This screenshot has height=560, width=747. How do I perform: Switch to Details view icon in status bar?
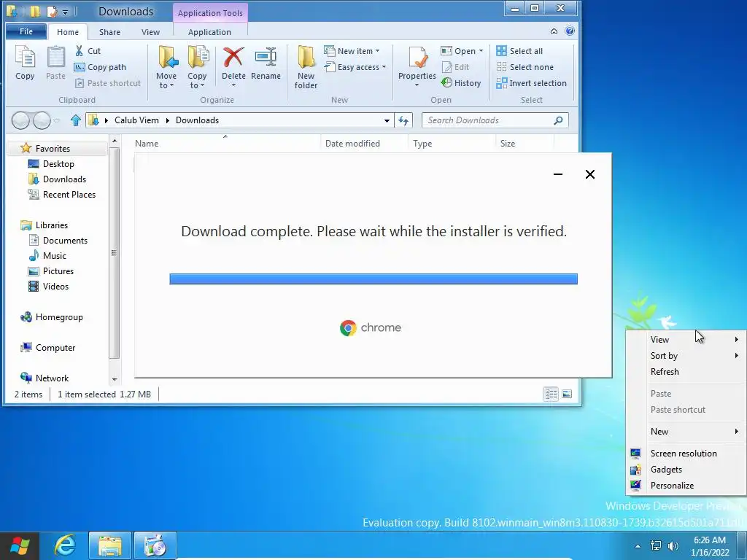pos(551,394)
